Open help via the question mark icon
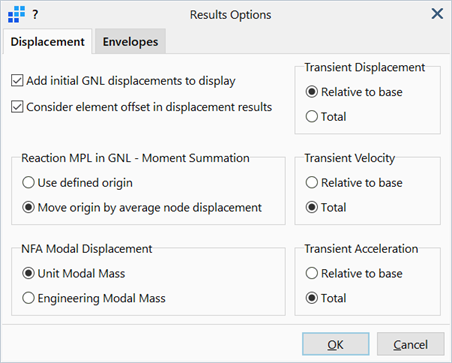 (x=35, y=15)
